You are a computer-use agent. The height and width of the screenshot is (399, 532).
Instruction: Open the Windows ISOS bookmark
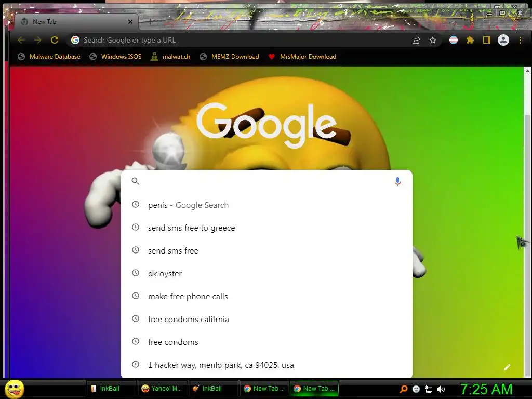[115, 57]
